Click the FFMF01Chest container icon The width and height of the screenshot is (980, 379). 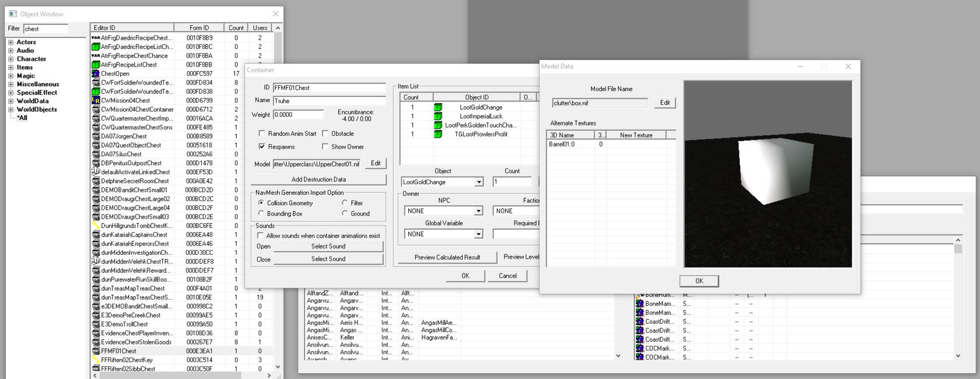96,351
